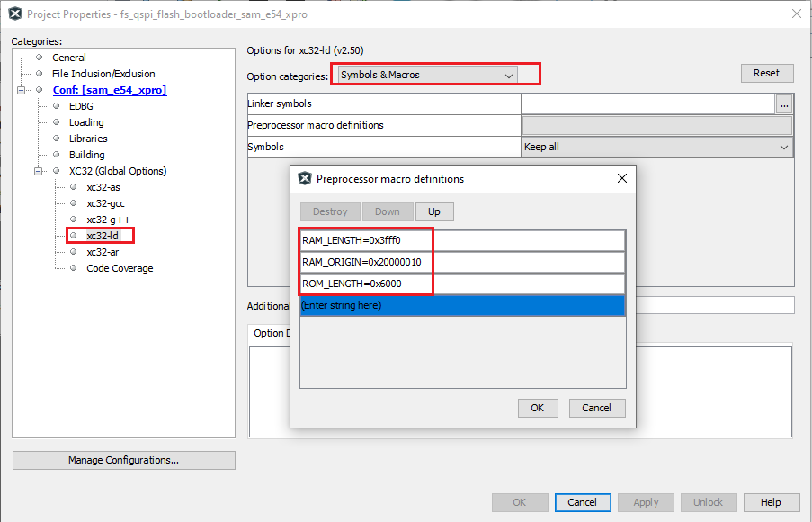Click the Reset button
812x522 pixels.
pyautogui.click(x=766, y=73)
